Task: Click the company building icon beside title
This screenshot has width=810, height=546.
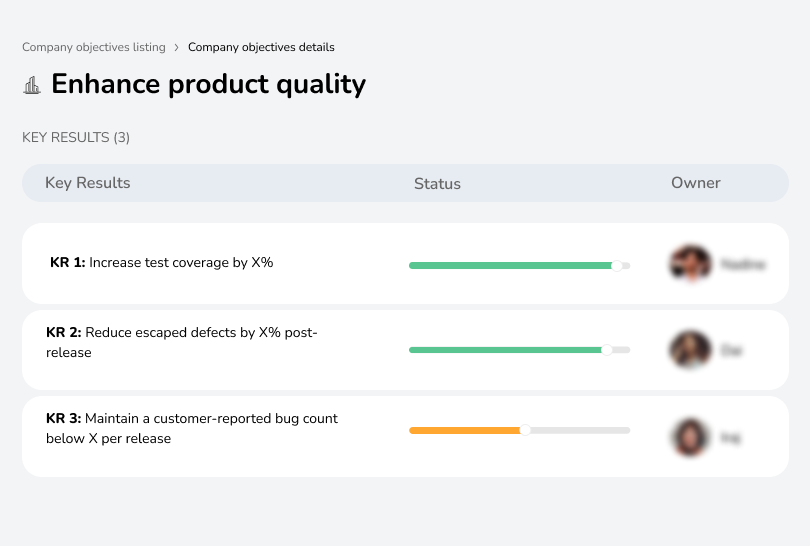Action: (32, 85)
